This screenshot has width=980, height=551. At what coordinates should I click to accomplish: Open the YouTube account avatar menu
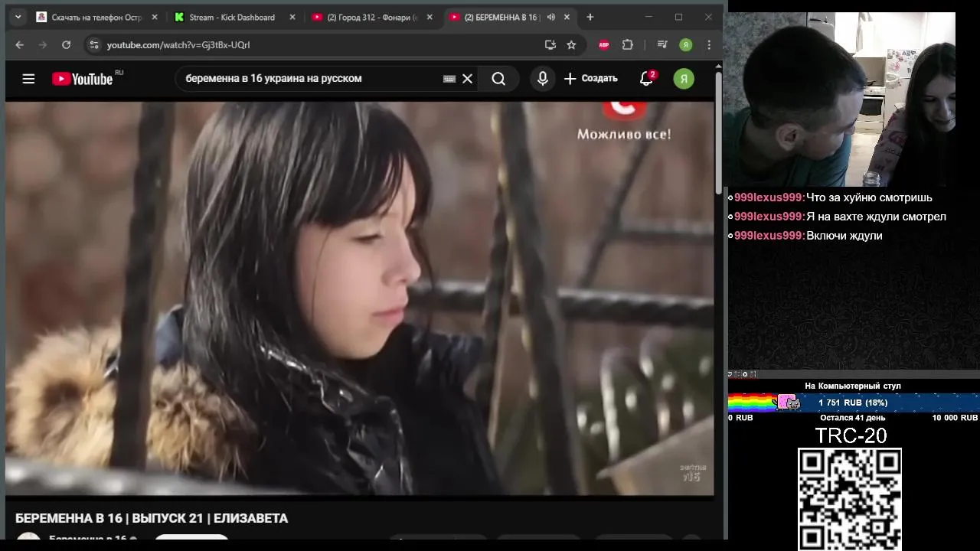coord(684,78)
